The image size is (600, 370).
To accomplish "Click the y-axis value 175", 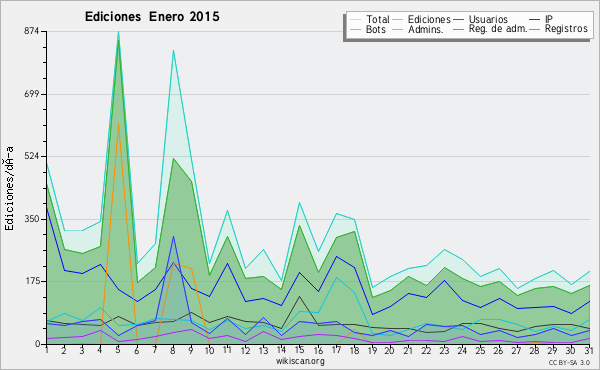I will point(33,281).
